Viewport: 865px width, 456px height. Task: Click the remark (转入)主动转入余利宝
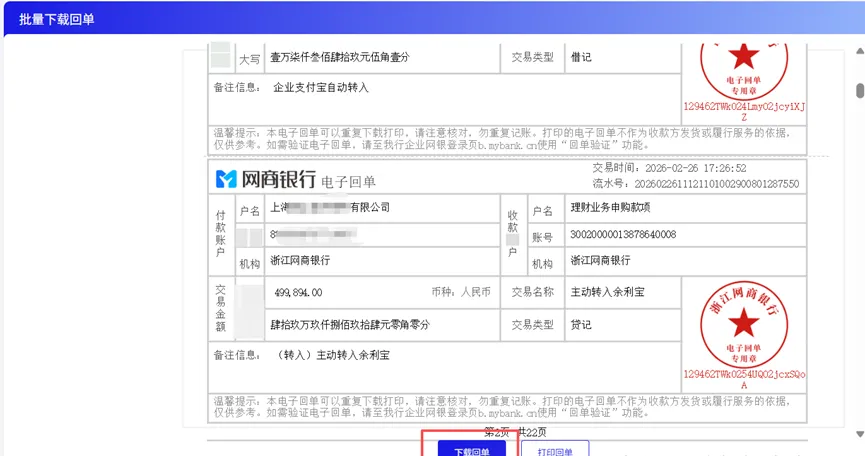(x=332, y=355)
